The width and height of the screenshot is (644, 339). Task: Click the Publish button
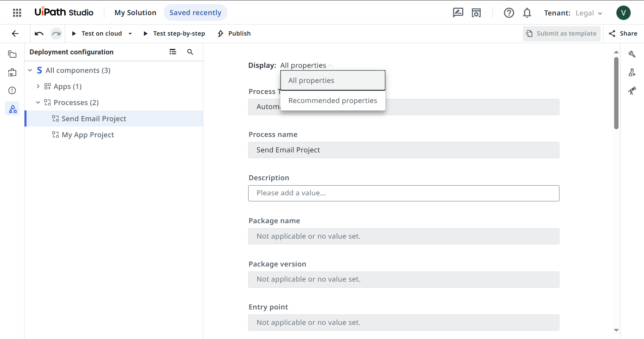click(x=234, y=34)
